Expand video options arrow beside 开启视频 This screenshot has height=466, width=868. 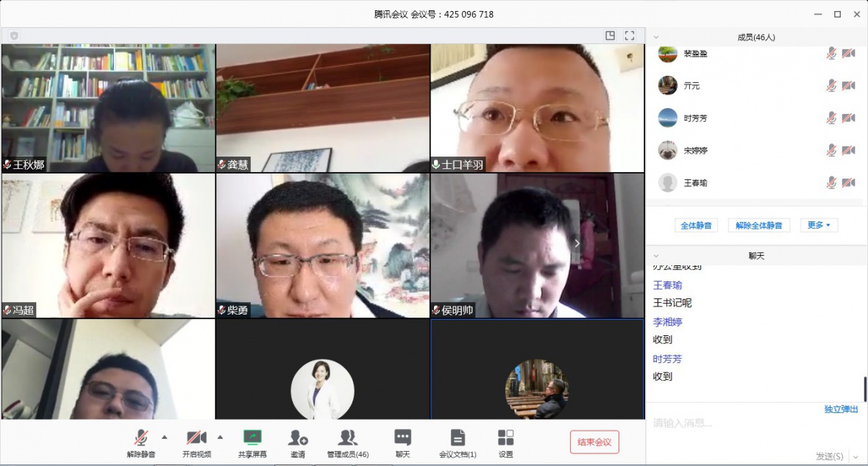coord(220,437)
